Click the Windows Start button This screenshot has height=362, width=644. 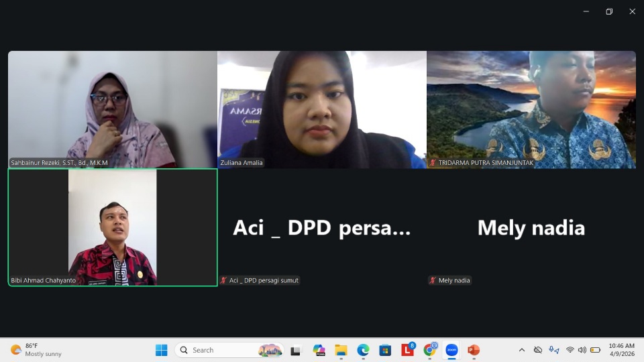[x=162, y=350]
